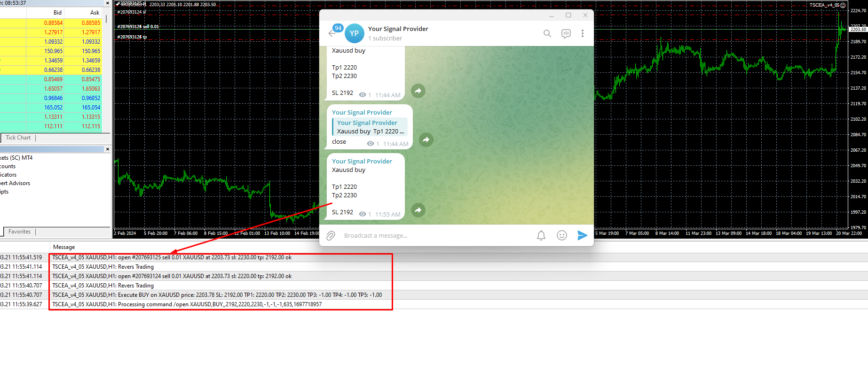Click 'Your Signal Provider' channel title in header
This screenshot has width=868, height=380.
(x=398, y=29)
